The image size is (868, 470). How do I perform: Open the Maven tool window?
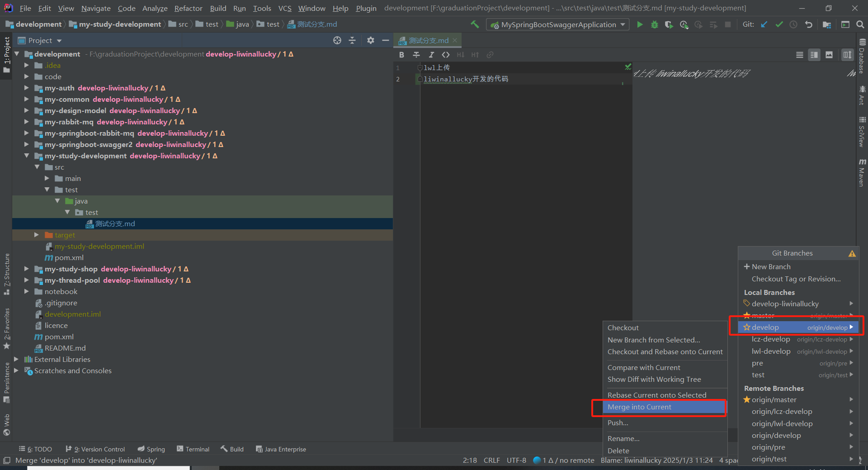862,172
